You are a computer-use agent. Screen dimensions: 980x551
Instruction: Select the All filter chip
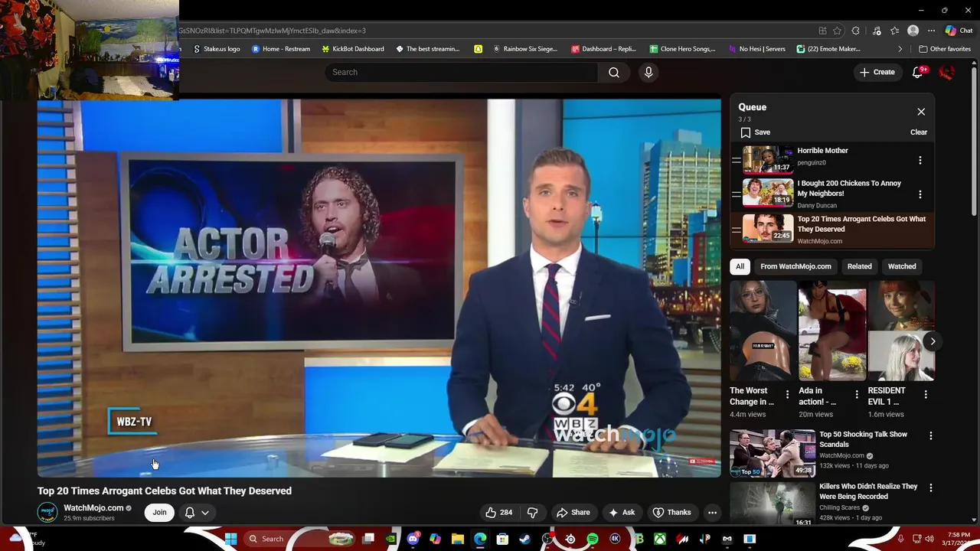[740, 266]
